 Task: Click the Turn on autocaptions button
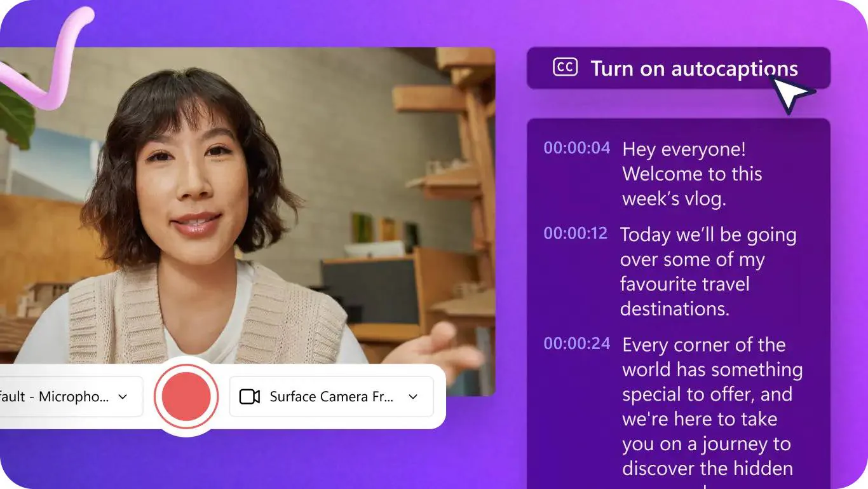pos(678,68)
